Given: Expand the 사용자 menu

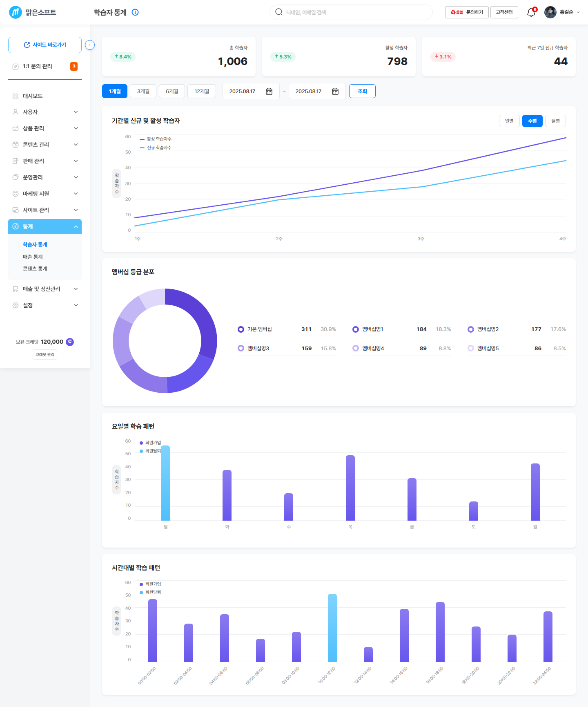Looking at the screenshot, I should pyautogui.click(x=45, y=112).
